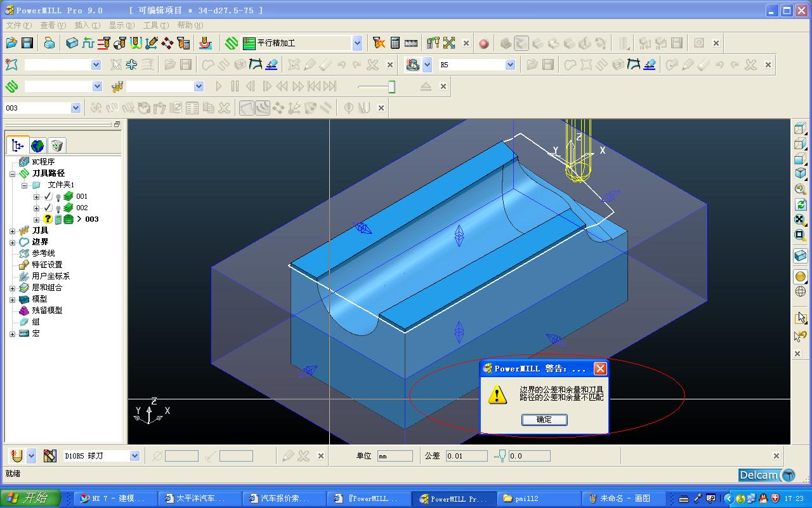Click the collision checking icon
The height and width of the screenshot is (508, 812).
(x=379, y=43)
